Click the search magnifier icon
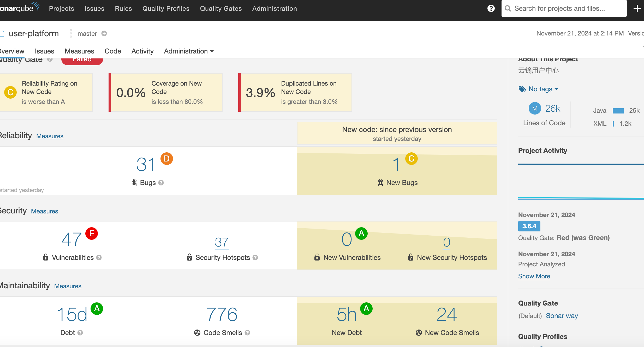 (508, 8)
